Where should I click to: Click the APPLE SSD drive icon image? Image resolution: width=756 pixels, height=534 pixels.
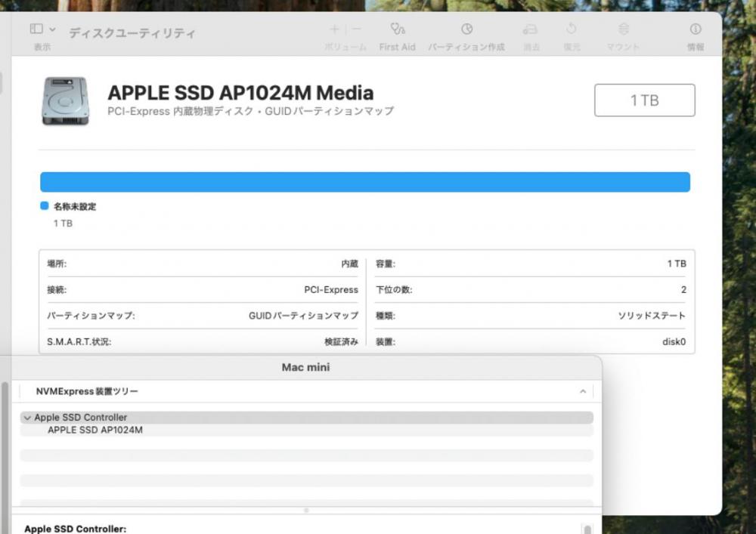(66, 101)
